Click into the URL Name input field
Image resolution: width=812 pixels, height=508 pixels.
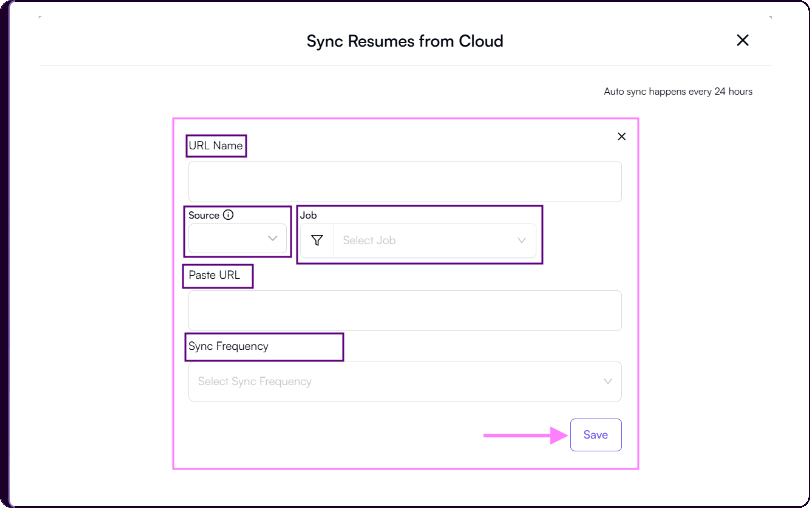(x=405, y=181)
